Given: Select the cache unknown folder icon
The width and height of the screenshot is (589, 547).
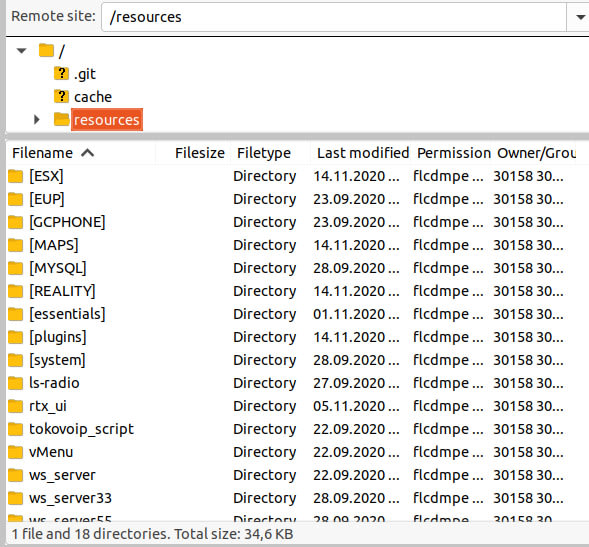Looking at the screenshot, I should 61,96.
